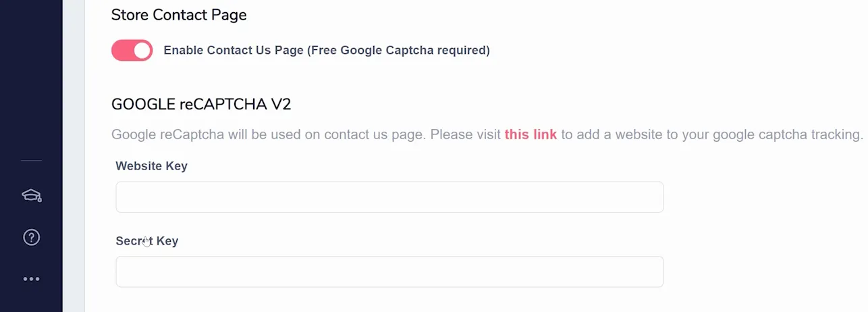Image resolution: width=868 pixels, height=312 pixels.
Task: Click the 'Enable Contact Us Page' toggle label
Action: coord(234,50)
